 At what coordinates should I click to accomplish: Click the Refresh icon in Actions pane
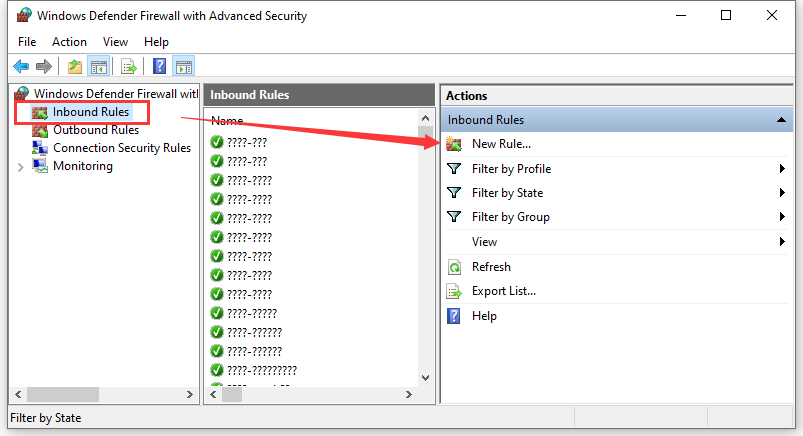click(x=454, y=267)
